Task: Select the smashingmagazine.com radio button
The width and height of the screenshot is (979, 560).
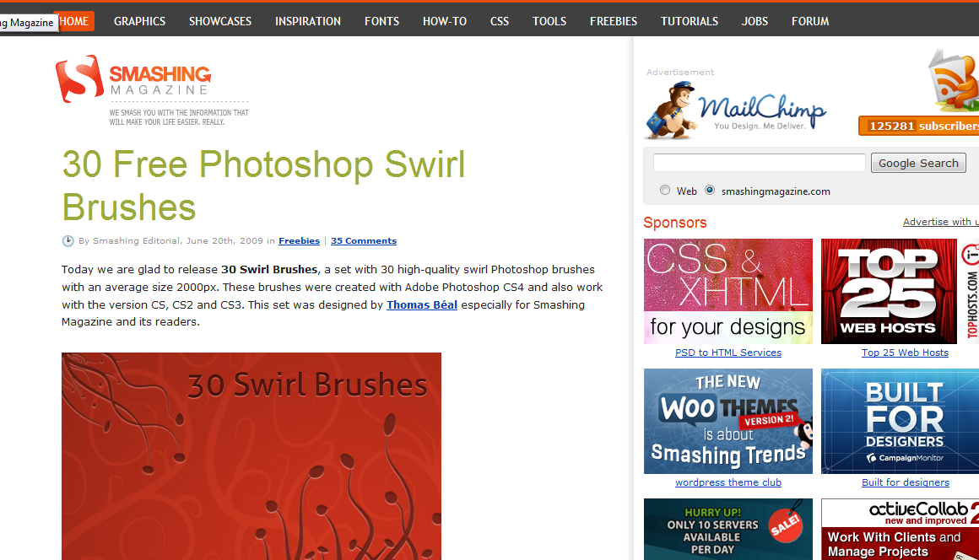Action: (x=710, y=191)
